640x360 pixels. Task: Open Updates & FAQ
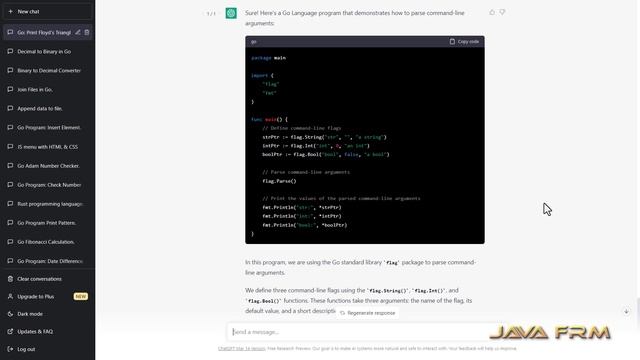click(47, 331)
